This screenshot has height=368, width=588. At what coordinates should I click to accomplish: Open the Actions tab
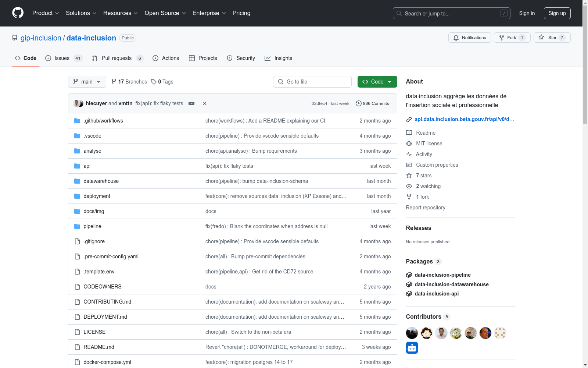tap(166, 58)
